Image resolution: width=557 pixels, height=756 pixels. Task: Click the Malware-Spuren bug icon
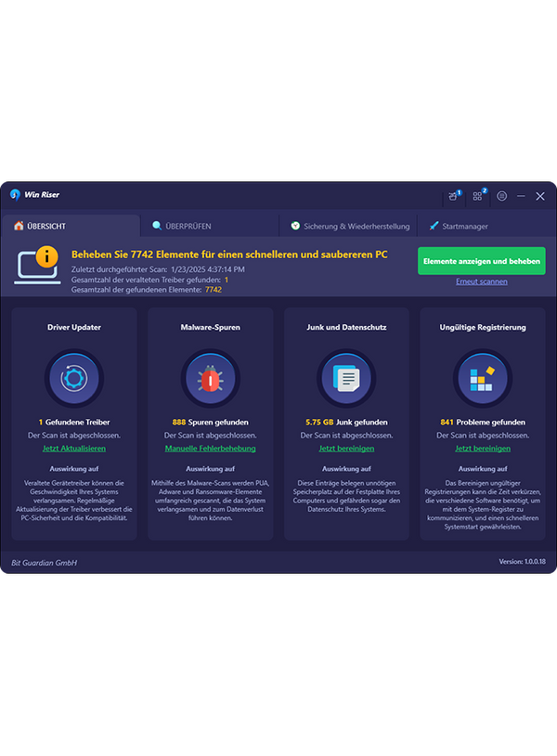pos(210,378)
